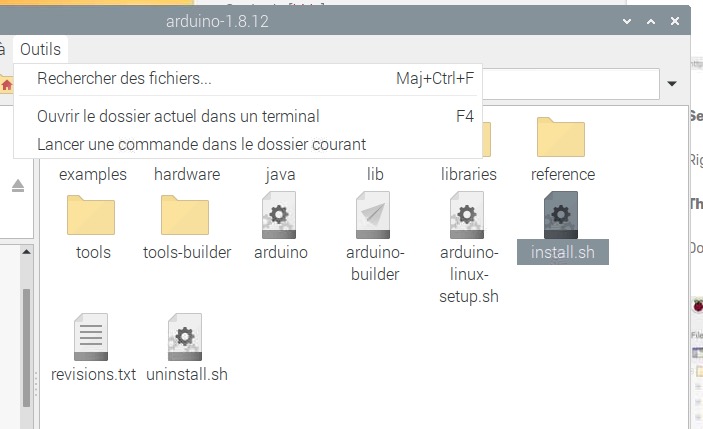Select the arduino-linux-setup.sh script icon
The image size is (703, 429).
[x=467, y=215]
